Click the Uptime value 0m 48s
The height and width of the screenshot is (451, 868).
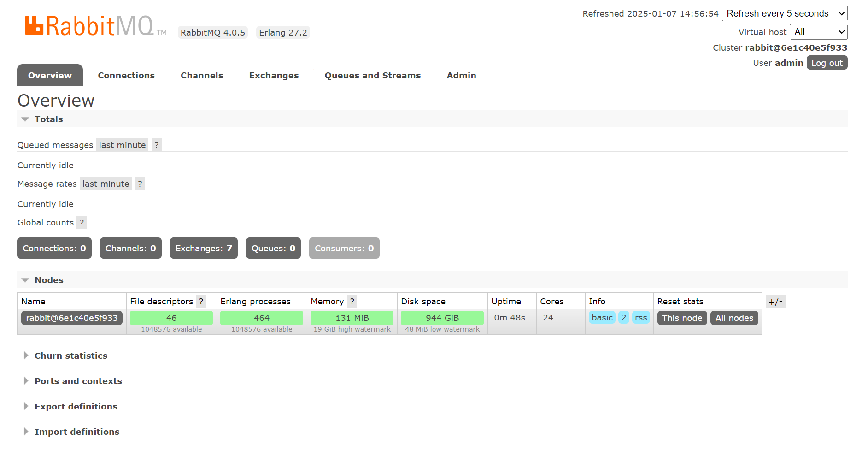tap(510, 317)
